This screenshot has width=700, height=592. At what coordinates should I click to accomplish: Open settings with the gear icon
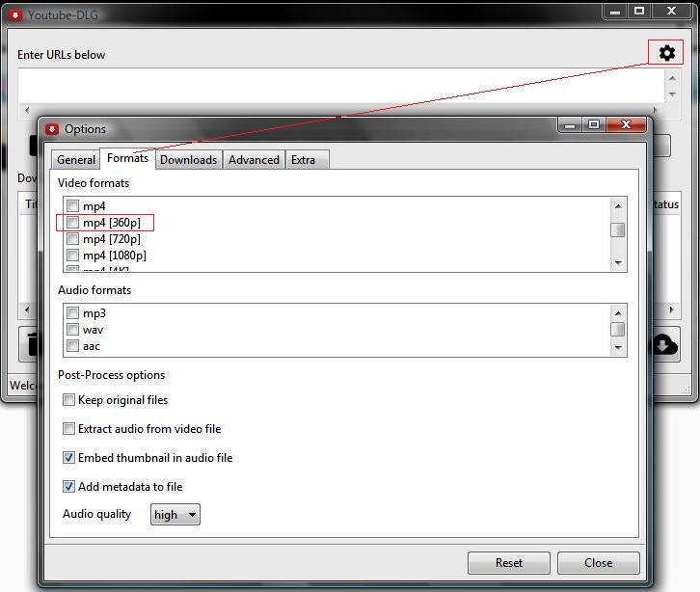(x=666, y=53)
